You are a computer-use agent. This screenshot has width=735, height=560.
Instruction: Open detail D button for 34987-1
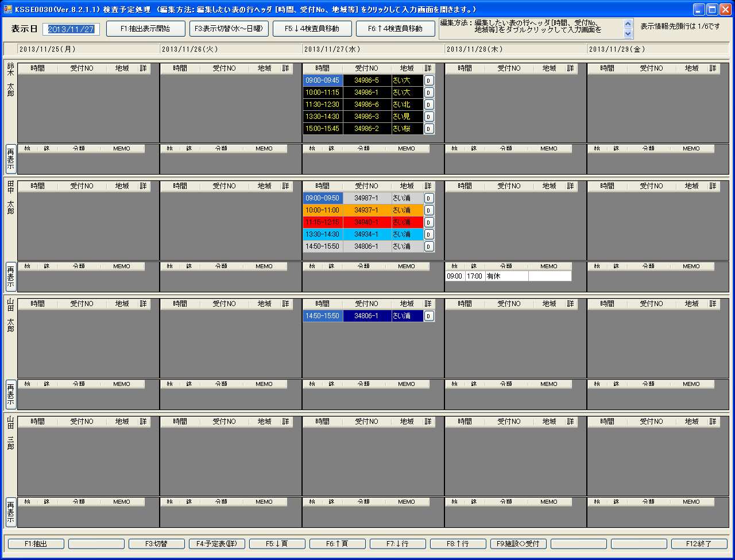point(429,198)
